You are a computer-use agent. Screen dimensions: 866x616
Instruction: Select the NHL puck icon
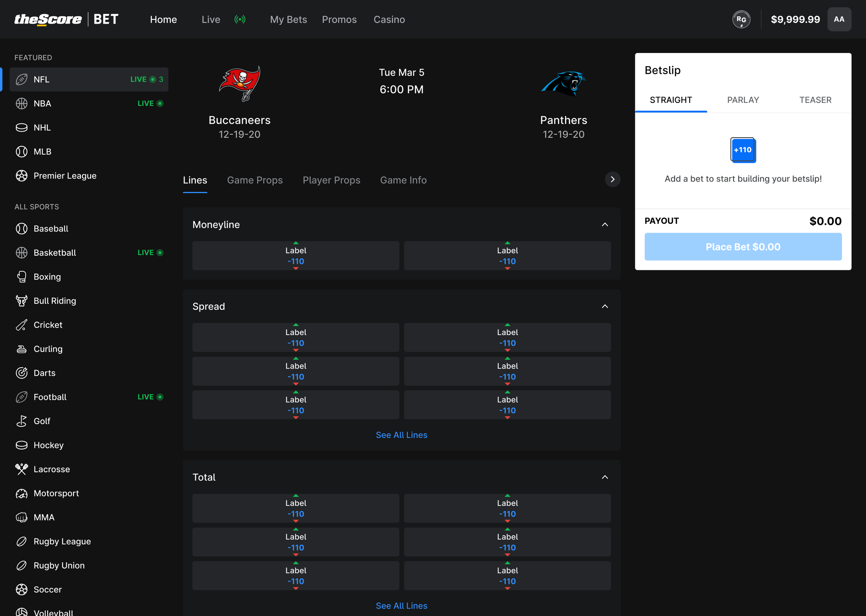click(x=21, y=127)
